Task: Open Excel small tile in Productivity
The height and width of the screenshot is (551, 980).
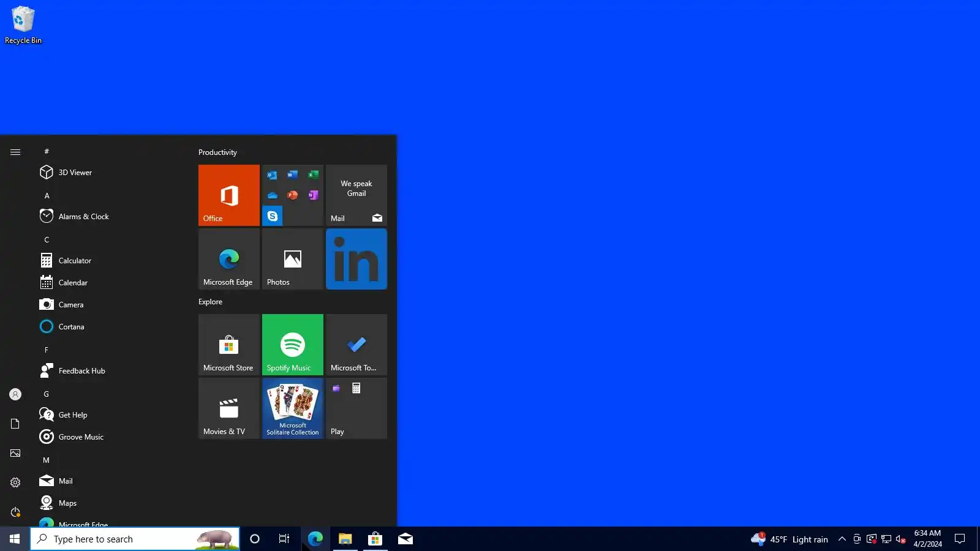Action: coord(313,175)
